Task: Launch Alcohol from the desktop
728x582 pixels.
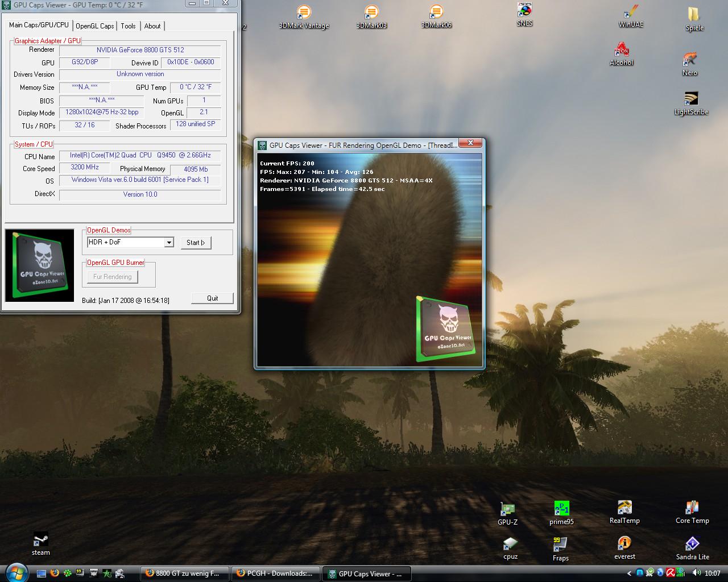Action: point(621,54)
